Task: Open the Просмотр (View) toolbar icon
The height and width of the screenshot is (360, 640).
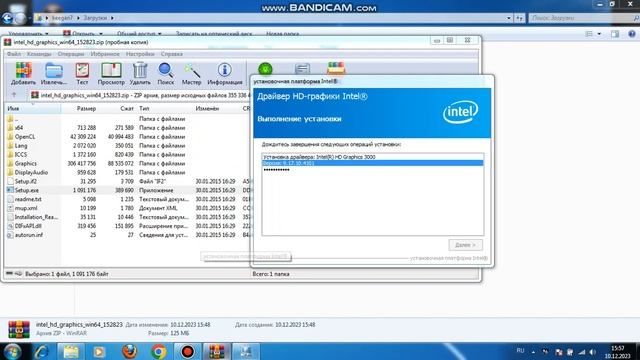Action: pyautogui.click(x=111, y=73)
